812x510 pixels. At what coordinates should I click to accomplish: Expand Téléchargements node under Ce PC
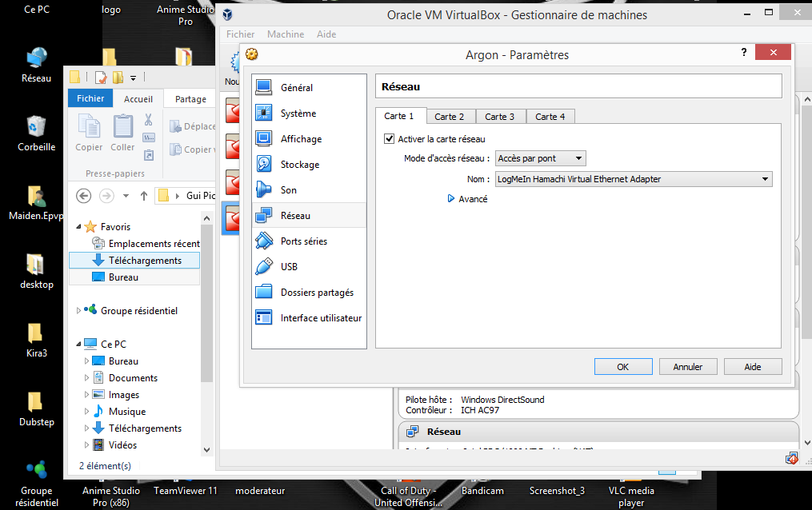(86, 428)
